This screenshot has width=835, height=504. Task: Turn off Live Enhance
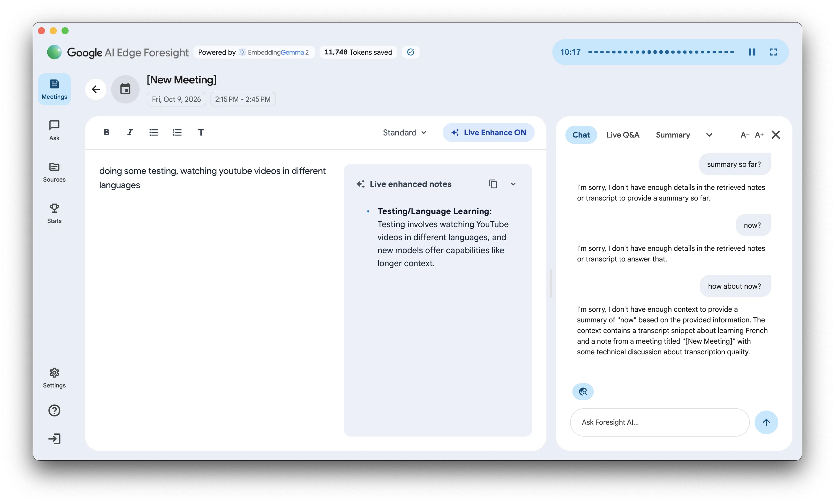click(x=488, y=133)
